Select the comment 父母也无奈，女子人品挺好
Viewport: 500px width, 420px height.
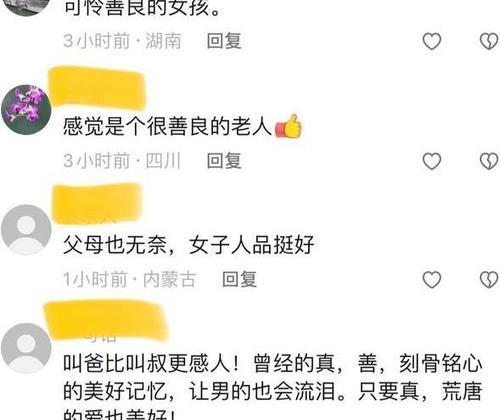[189, 245]
